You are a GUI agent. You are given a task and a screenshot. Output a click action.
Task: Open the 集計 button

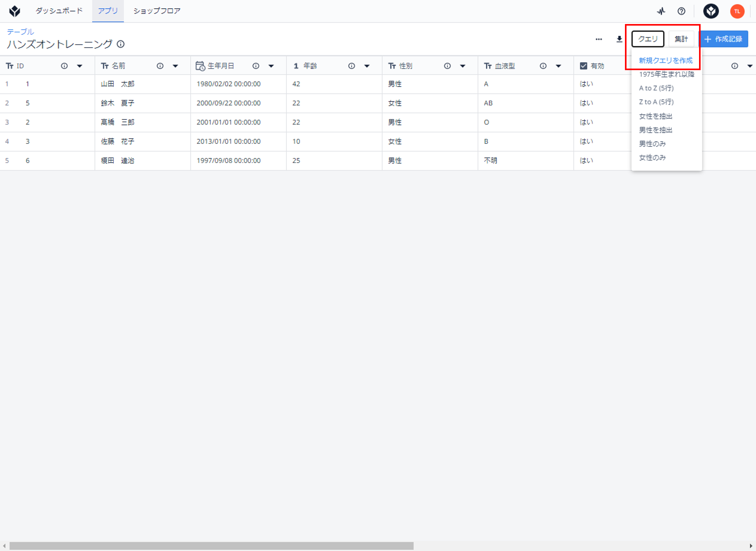coord(681,39)
